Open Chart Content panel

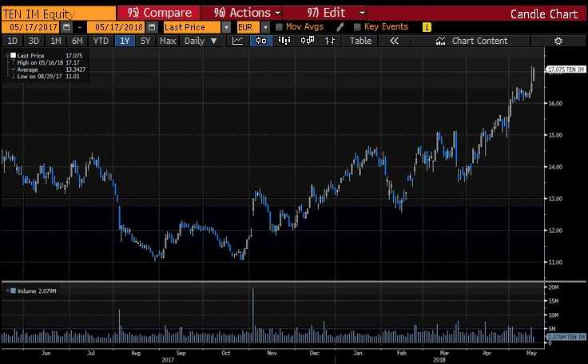coord(471,41)
